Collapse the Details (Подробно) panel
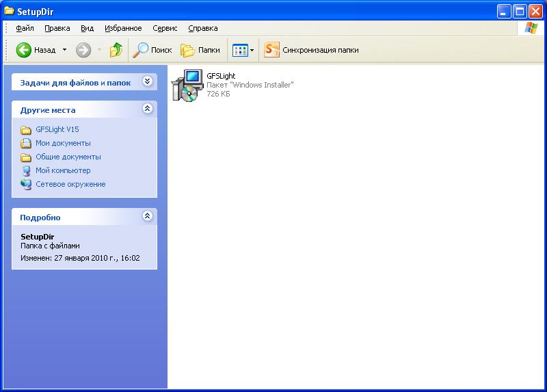The height and width of the screenshot is (392, 547). [147, 216]
